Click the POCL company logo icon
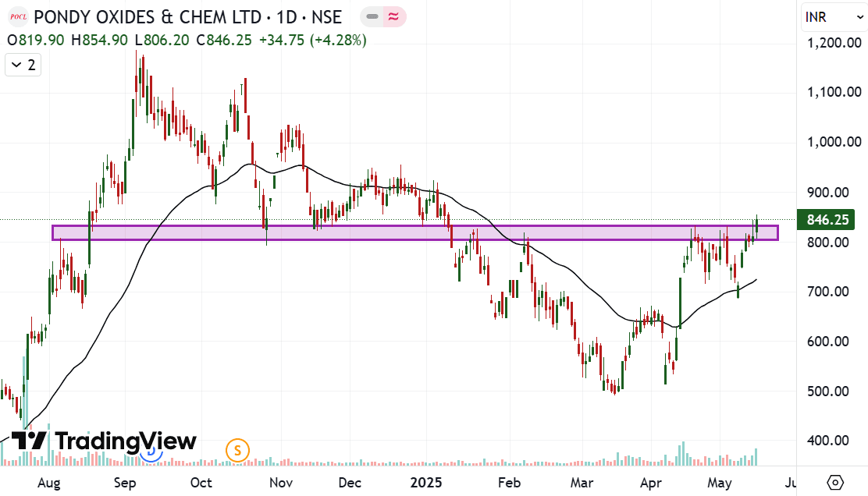The width and height of the screenshot is (868, 496). click(x=18, y=17)
